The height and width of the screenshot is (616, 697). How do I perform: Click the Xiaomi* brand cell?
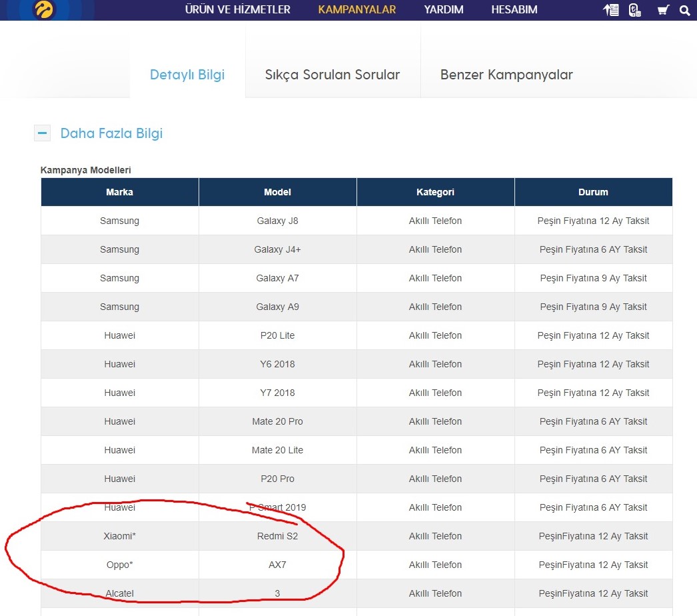(119, 536)
